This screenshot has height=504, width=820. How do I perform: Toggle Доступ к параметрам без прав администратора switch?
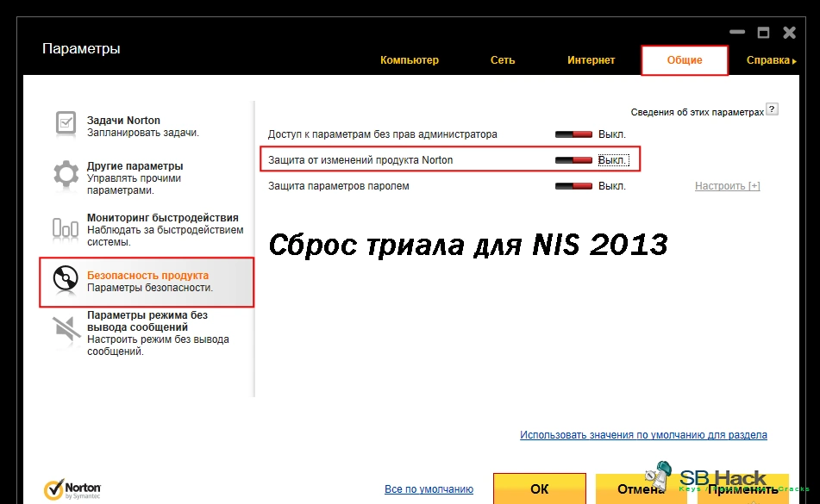573,134
